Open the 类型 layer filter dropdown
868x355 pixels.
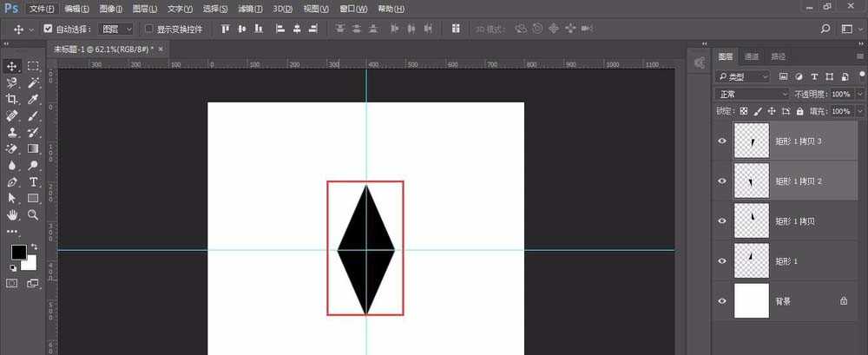[743, 76]
